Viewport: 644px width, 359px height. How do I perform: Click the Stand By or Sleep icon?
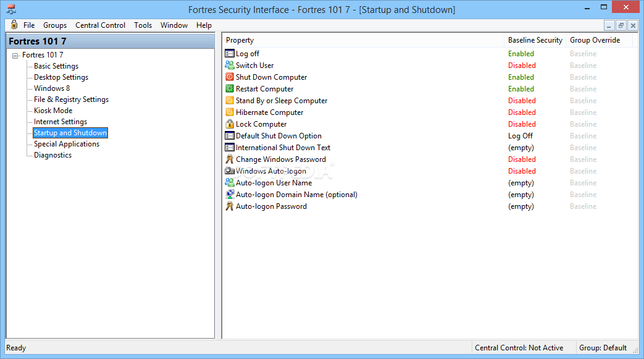230,100
